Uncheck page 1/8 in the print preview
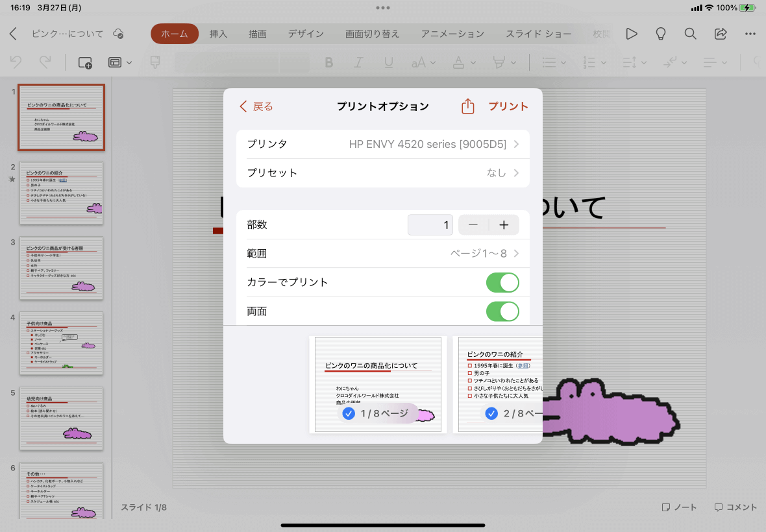The image size is (766, 532). point(349,413)
